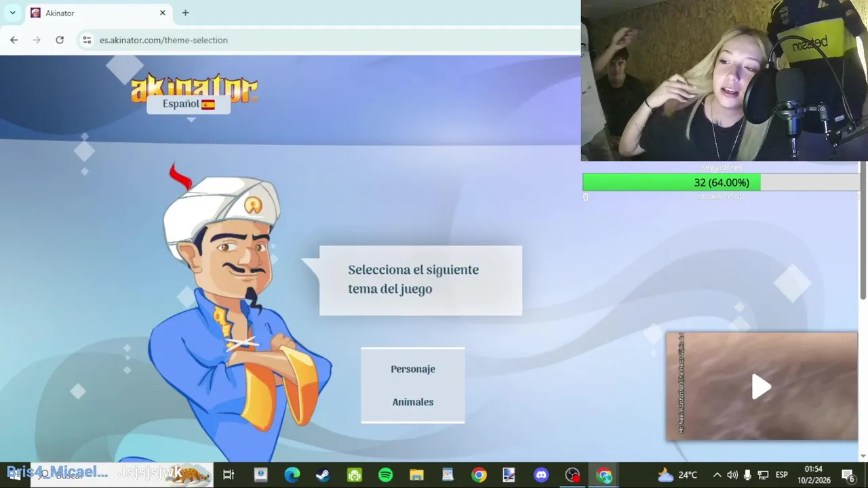
Task: Open the weather widget showing 24°C
Action: 677,475
